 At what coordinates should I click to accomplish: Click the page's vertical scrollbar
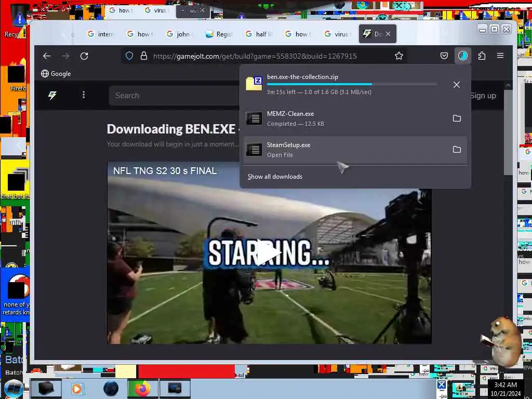pos(508,132)
